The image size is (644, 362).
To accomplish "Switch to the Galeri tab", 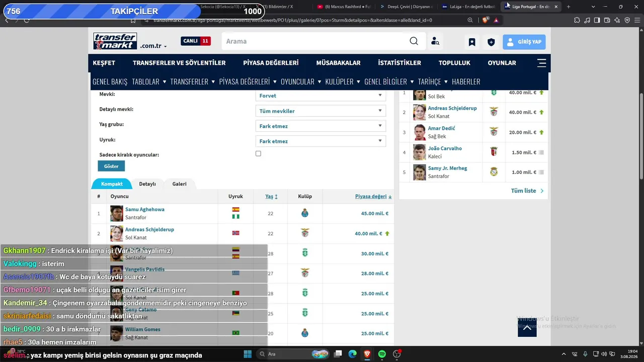I will (x=179, y=184).
